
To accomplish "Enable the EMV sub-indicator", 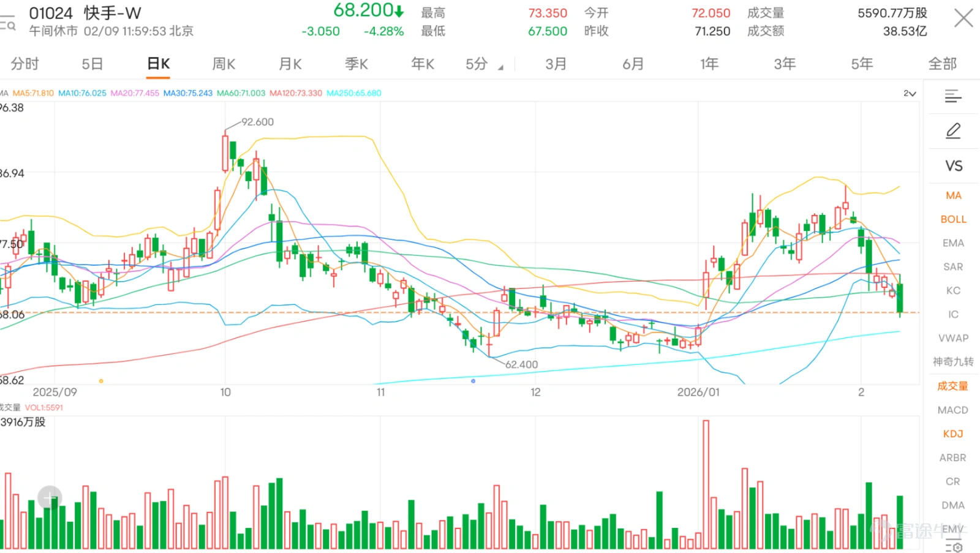I will coord(953,529).
